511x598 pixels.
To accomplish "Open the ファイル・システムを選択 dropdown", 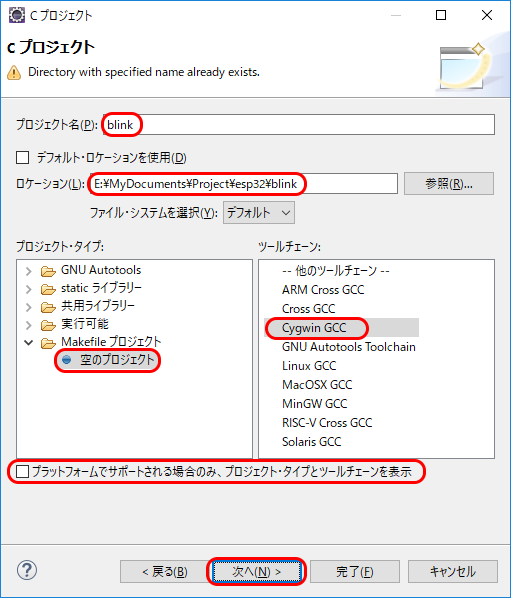I will (x=259, y=213).
